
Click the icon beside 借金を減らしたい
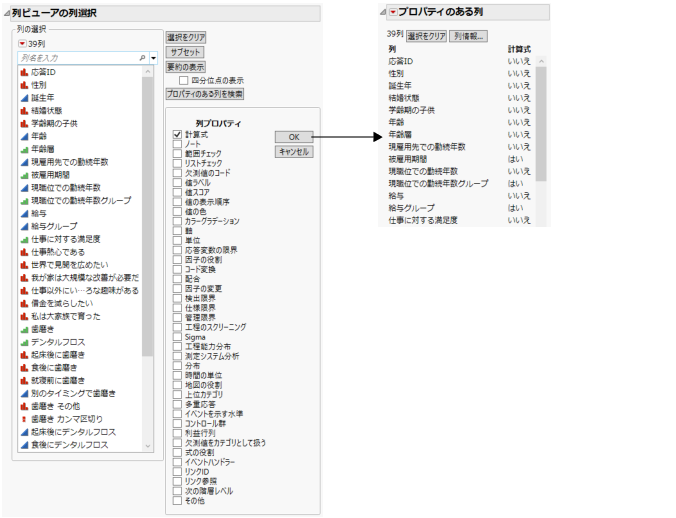pos(25,303)
